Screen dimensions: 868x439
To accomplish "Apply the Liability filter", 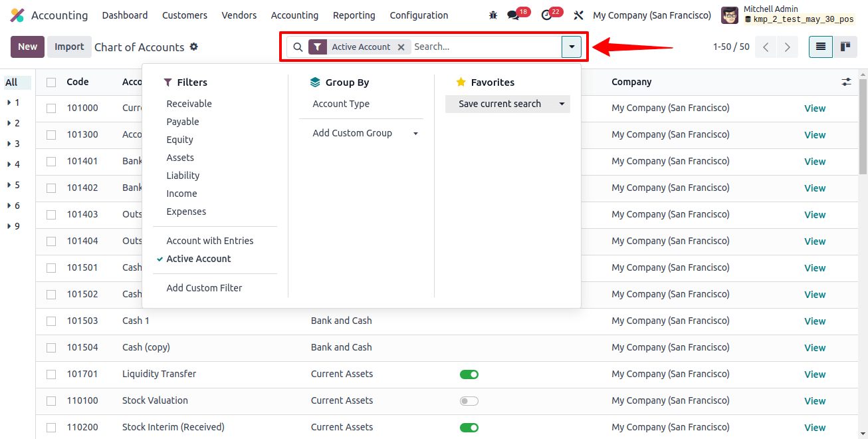I will (183, 176).
